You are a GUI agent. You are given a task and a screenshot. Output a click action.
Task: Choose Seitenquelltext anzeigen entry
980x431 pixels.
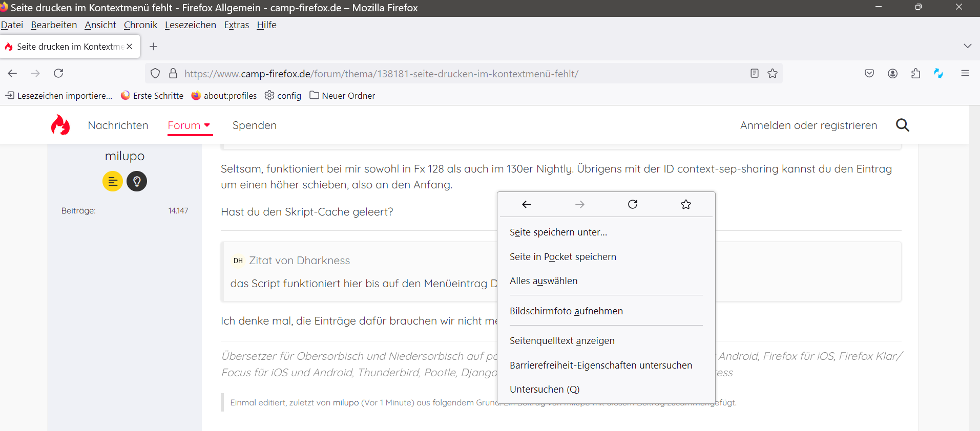pos(562,340)
